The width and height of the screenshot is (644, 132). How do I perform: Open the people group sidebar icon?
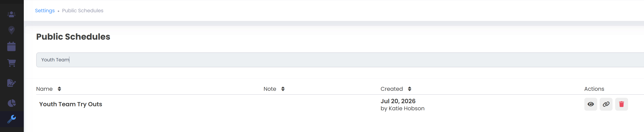[11, 14]
